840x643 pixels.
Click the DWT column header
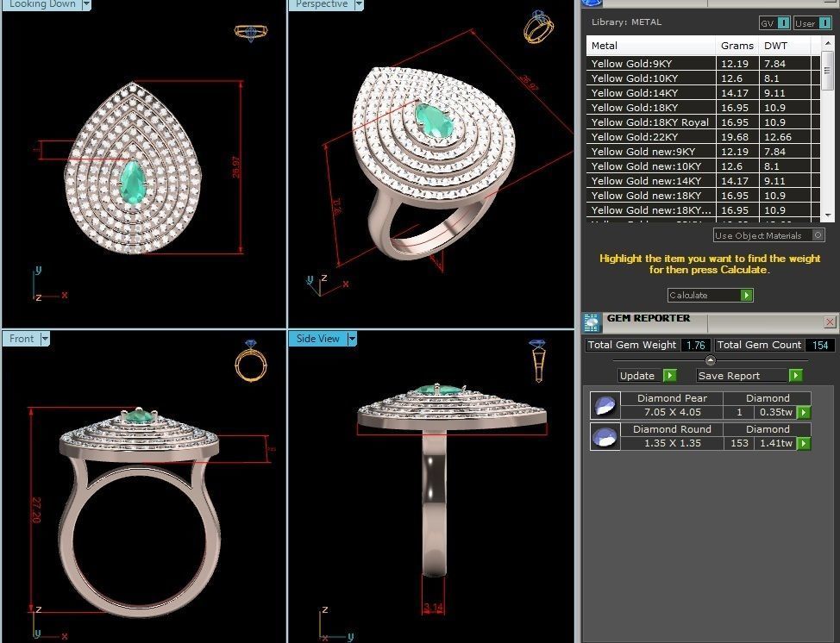tap(784, 46)
